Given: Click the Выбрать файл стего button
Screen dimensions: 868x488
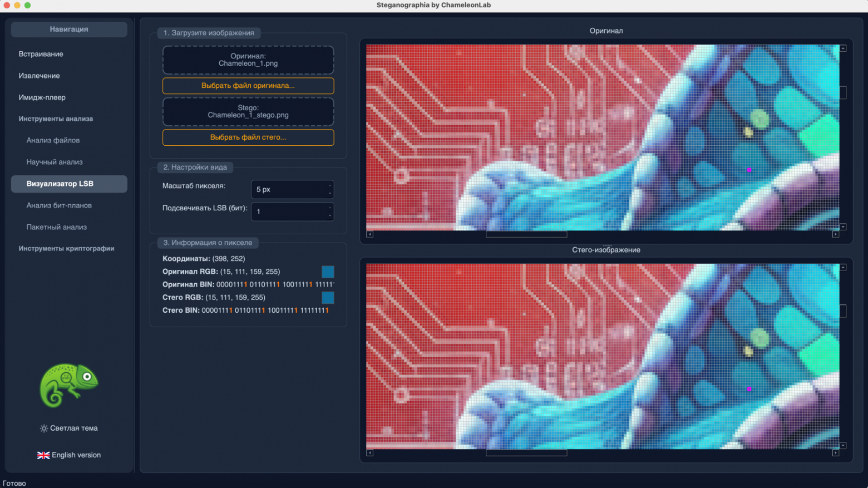Looking at the screenshot, I should (x=248, y=137).
